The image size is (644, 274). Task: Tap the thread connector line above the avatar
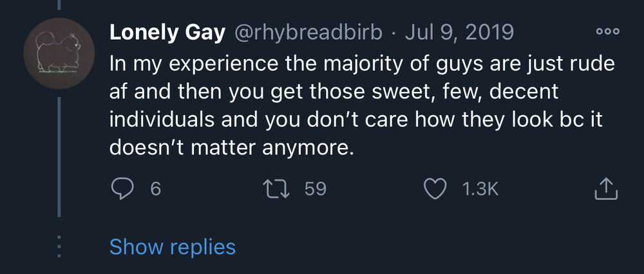click(x=59, y=5)
